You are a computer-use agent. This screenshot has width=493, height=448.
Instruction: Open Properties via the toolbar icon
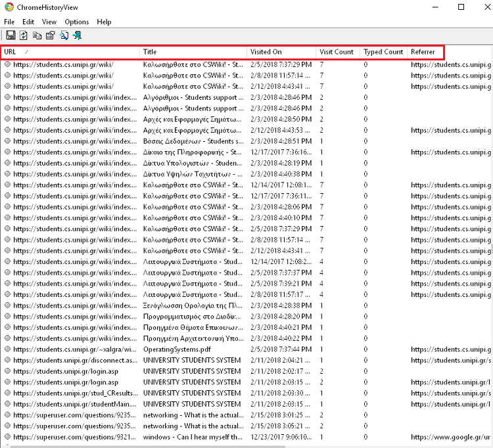click(50, 35)
